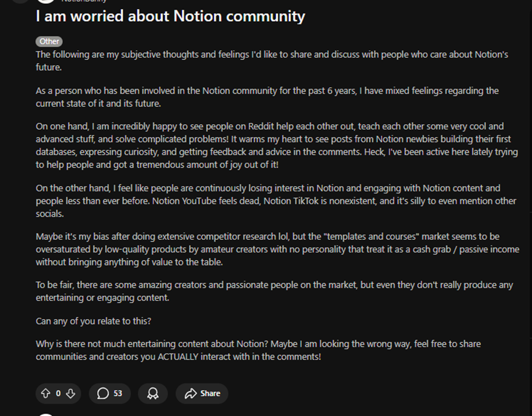This screenshot has height=416, width=532.
Task: Click the paragraph starting "The following are my subjective"
Action: 272,60
